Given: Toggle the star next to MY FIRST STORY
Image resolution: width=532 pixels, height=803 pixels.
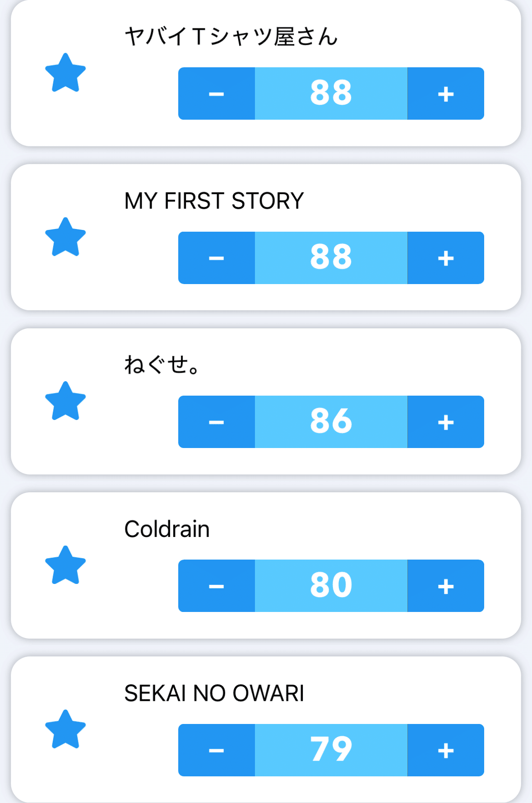Looking at the screenshot, I should point(65,237).
